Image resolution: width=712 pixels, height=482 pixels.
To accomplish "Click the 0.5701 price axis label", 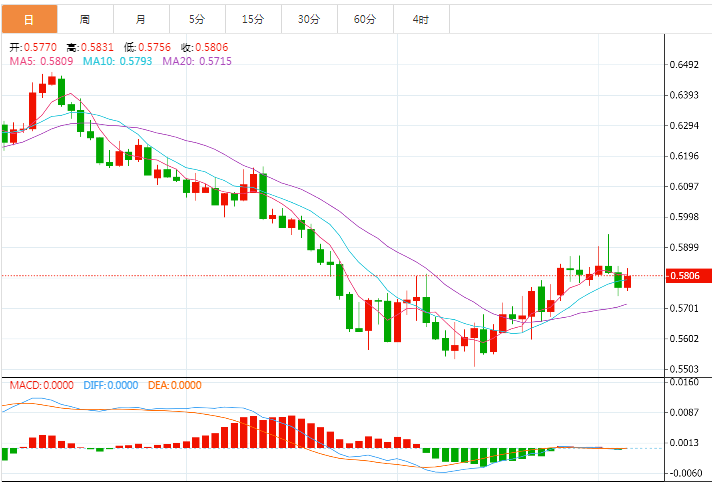I will tap(684, 308).
